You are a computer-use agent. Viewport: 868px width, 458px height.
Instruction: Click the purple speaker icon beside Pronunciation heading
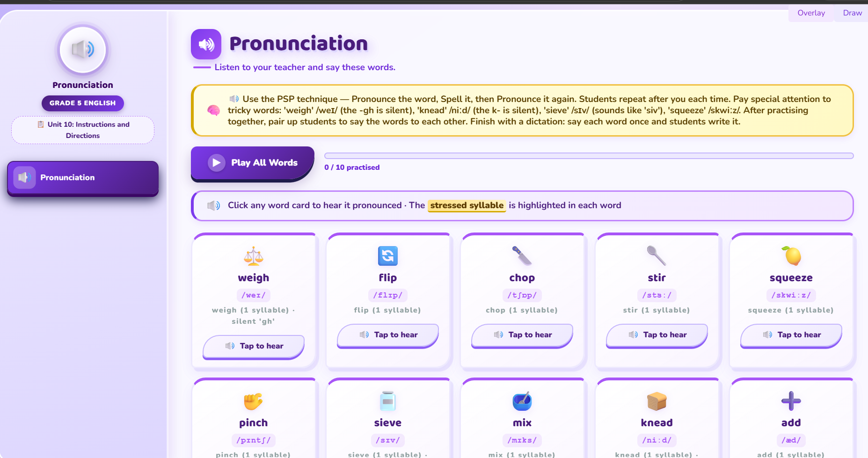206,44
